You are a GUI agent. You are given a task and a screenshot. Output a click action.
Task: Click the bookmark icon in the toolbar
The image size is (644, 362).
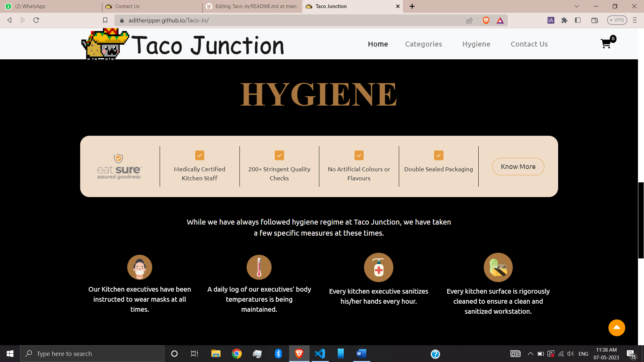coord(105,20)
